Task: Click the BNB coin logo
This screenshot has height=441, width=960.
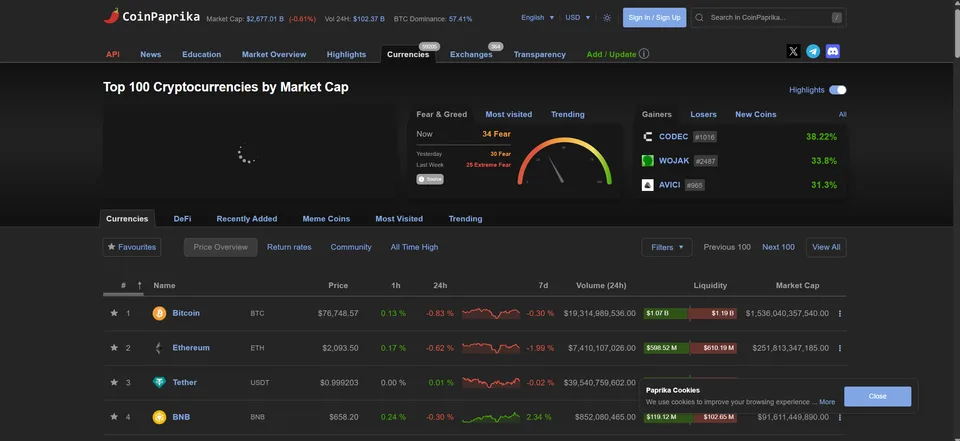Action: point(159,417)
